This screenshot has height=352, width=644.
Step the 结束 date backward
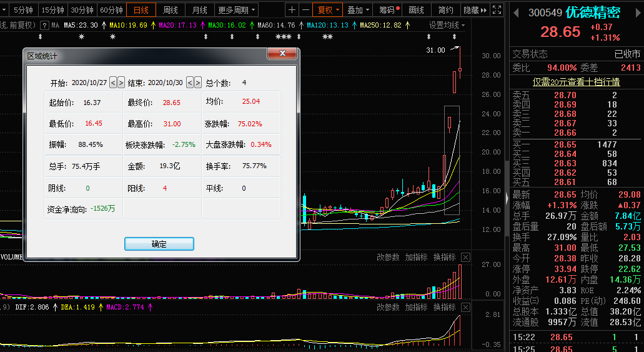189,83
